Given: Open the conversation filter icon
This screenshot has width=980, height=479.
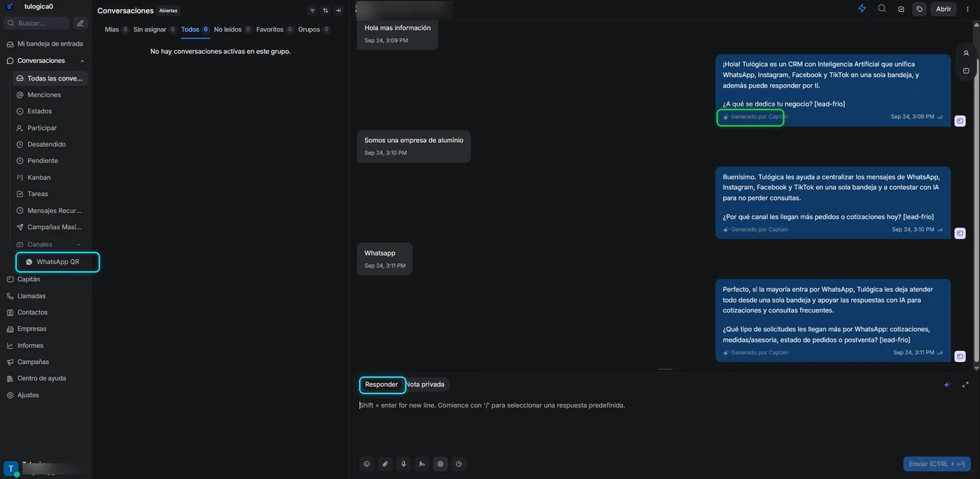Looking at the screenshot, I should click(x=312, y=11).
